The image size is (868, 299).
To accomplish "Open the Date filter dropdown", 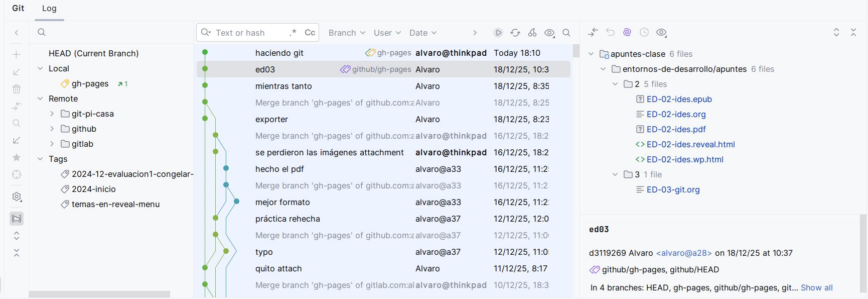I will (x=423, y=33).
